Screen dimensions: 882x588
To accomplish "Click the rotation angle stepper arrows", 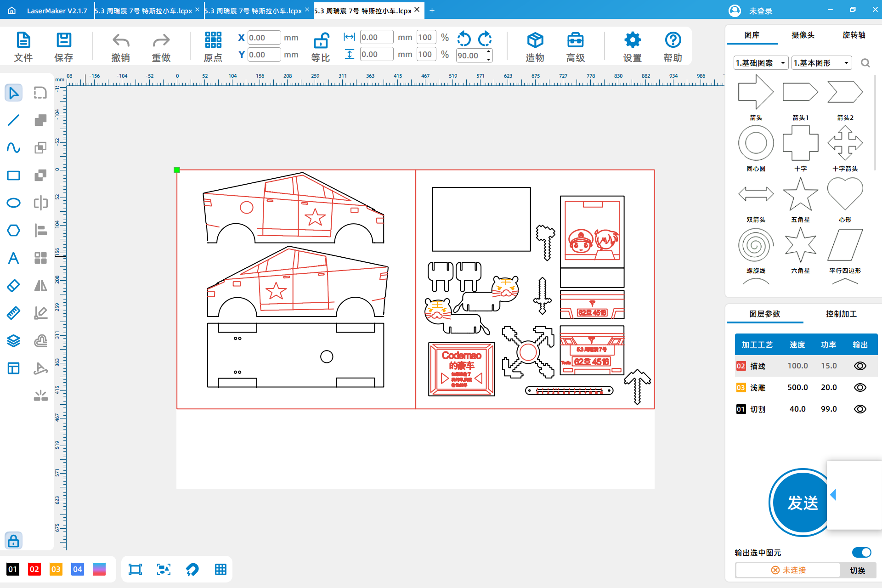I will pyautogui.click(x=489, y=55).
